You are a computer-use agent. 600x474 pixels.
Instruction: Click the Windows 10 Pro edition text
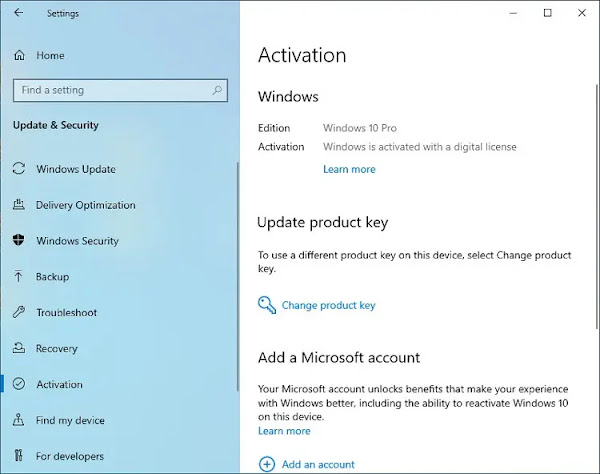(x=360, y=128)
